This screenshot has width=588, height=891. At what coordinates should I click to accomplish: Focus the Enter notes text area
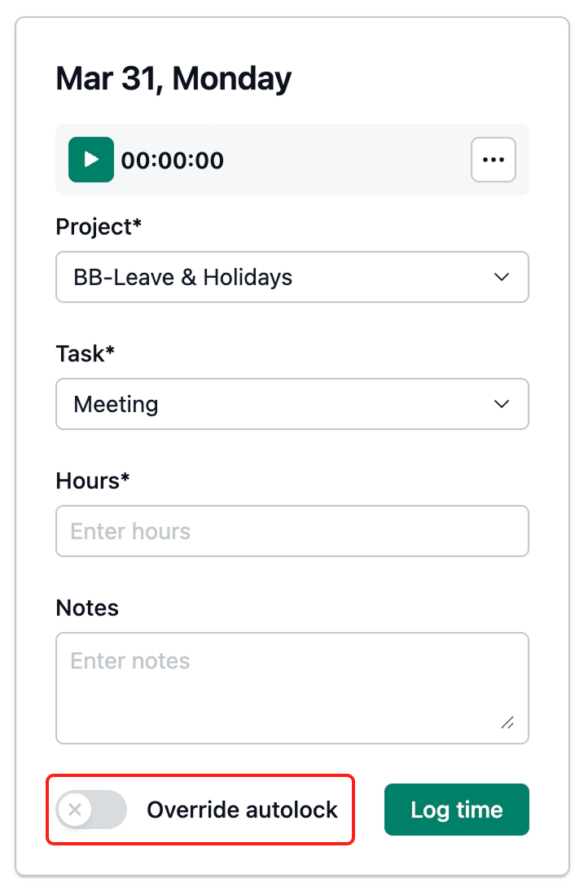coord(292,687)
